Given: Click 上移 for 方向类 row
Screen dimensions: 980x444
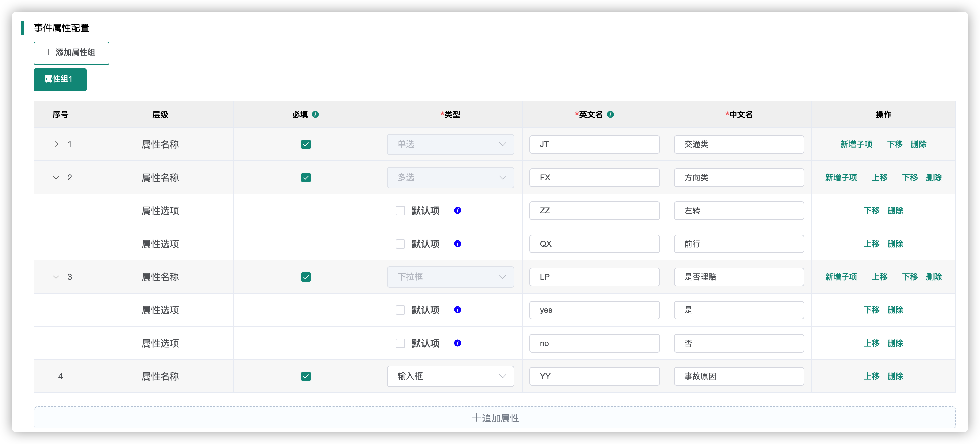Looking at the screenshot, I should click(x=880, y=177).
